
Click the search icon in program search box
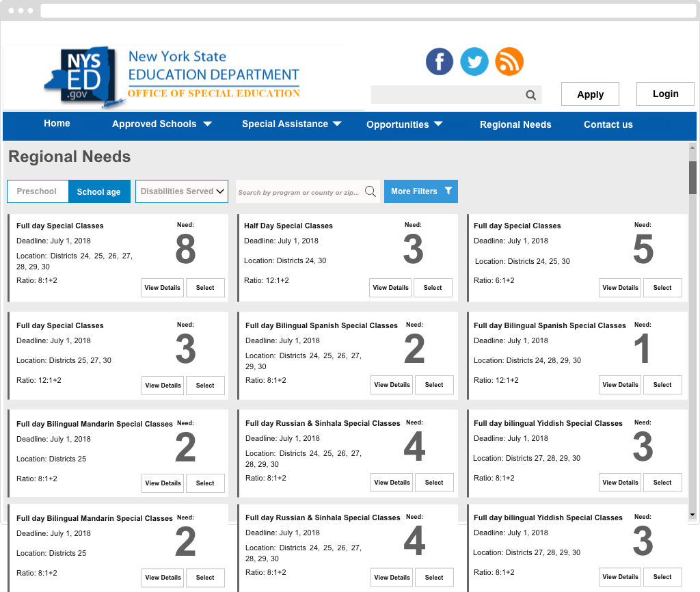tap(371, 191)
